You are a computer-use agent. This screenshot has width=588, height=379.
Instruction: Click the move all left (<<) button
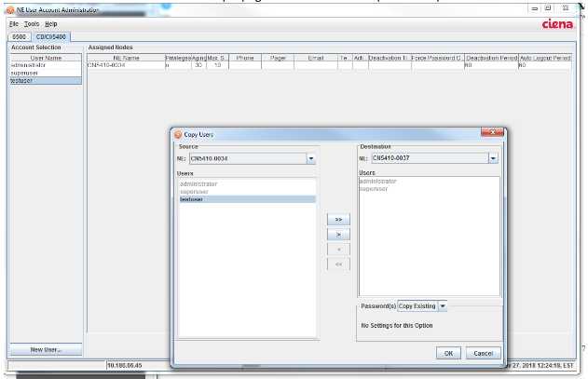pyautogui.click(x=338, y=264)
